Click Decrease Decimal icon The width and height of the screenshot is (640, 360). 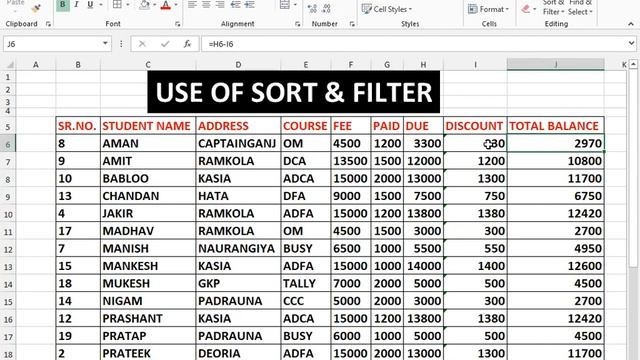coord(326,8)
